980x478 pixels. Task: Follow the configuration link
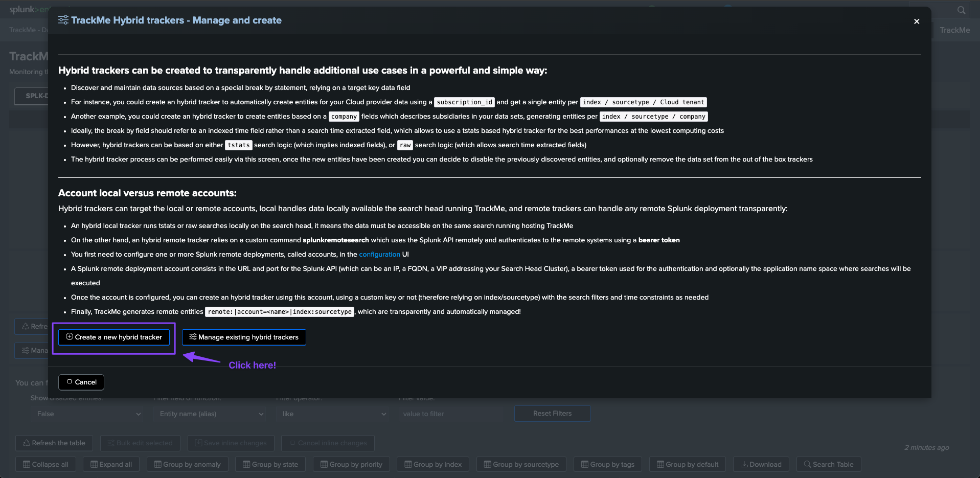(379, 255)
